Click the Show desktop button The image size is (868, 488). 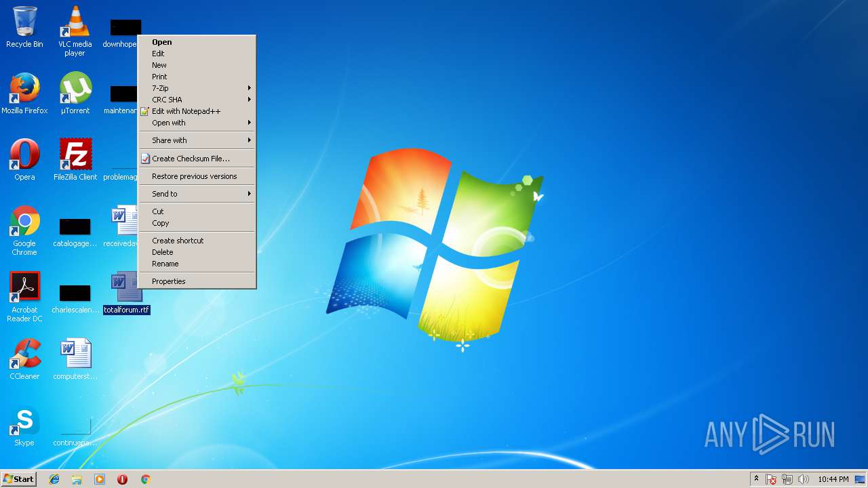point(860,479)
